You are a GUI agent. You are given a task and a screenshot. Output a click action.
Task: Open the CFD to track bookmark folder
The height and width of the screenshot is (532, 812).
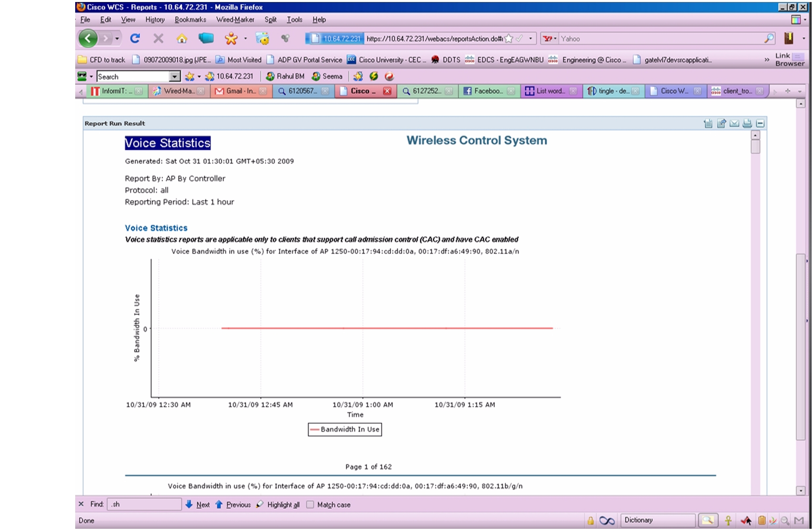[102, 59]
